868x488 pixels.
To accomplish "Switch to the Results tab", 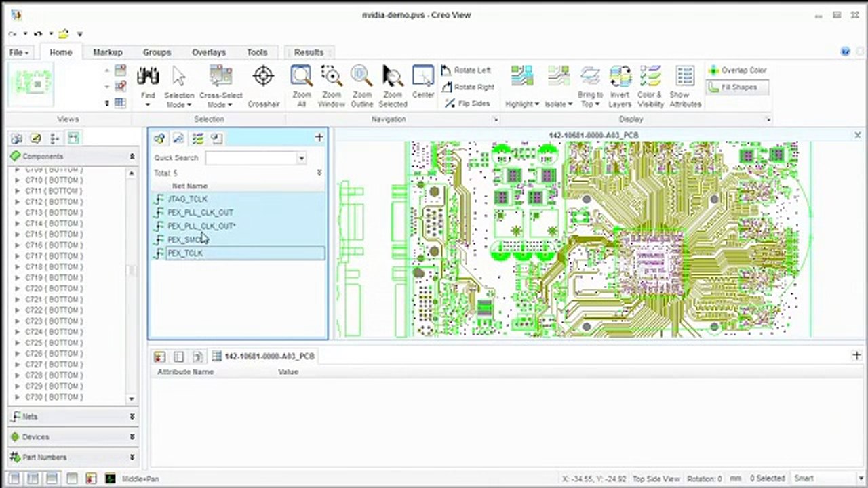I will pos(309,52).
